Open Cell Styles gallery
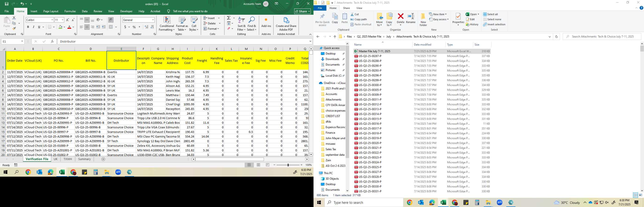 point(194,24)
